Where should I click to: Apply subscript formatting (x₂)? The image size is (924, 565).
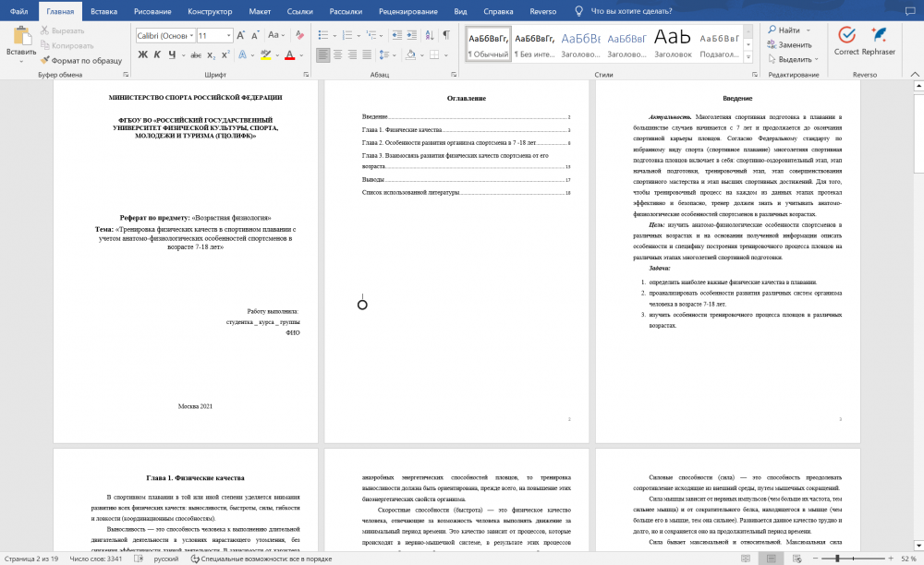pyautogui.click(x=212, y=54)
